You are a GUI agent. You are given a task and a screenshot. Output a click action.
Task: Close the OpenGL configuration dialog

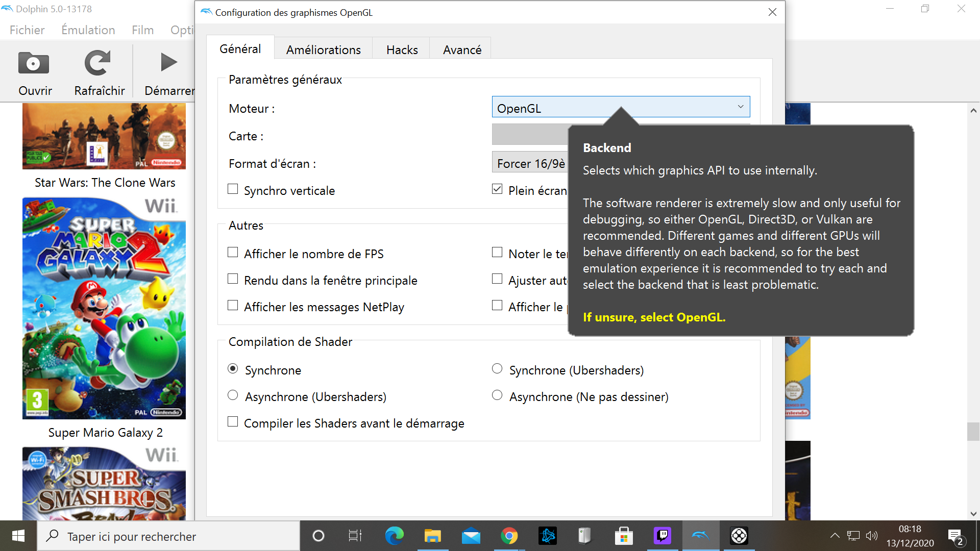(772, 12)
